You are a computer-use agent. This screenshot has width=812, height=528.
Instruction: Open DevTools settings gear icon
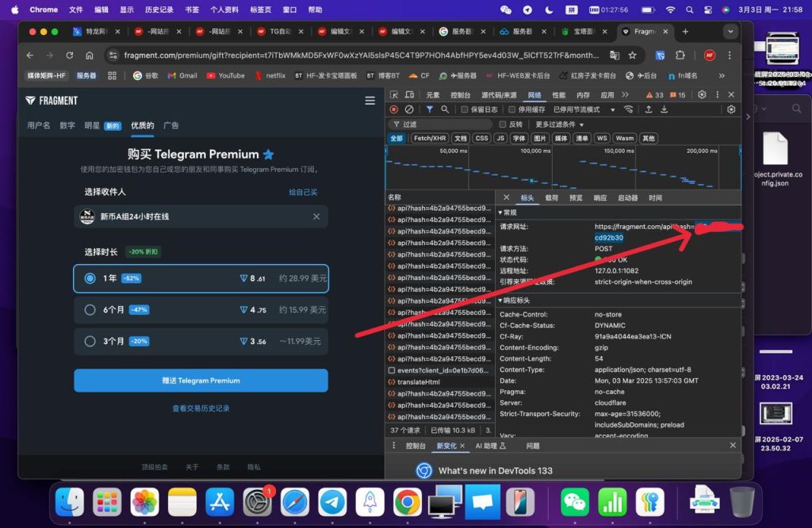coord(702,94)
